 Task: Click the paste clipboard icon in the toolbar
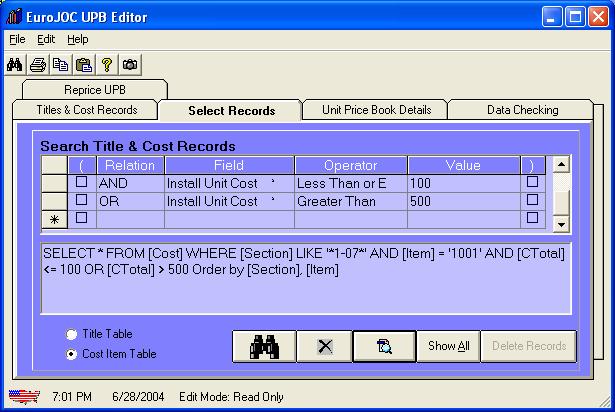(84, 64)
